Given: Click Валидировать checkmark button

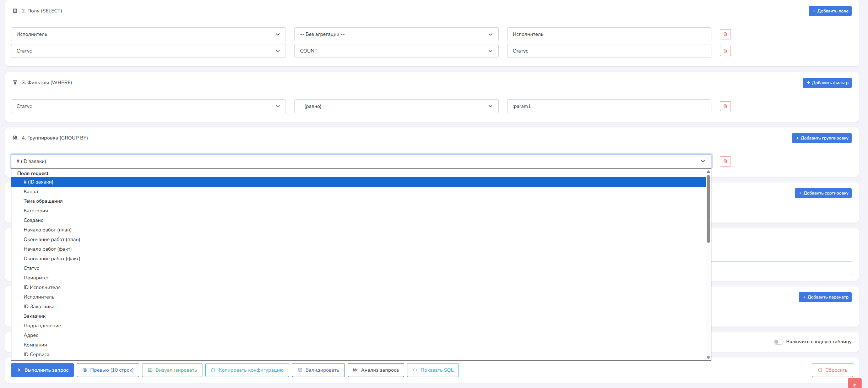Looking at the screenshot, I should [x=318, y=370].
